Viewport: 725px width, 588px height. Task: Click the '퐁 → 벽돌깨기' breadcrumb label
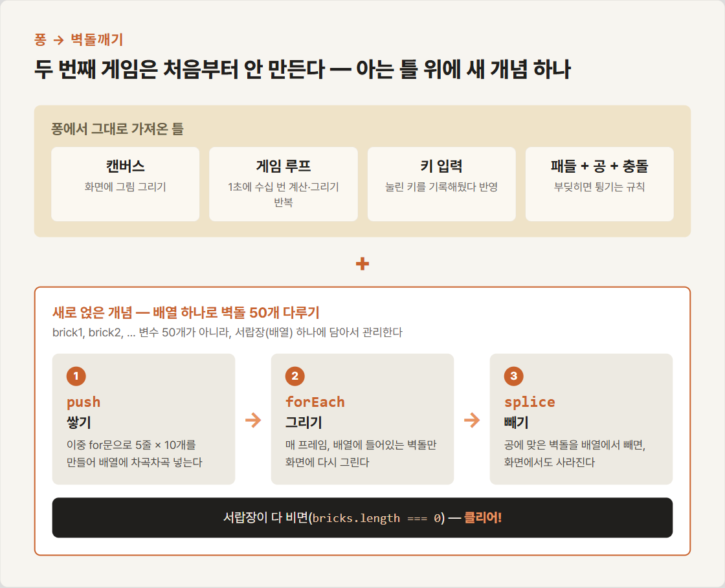click(x=78, y=39)
